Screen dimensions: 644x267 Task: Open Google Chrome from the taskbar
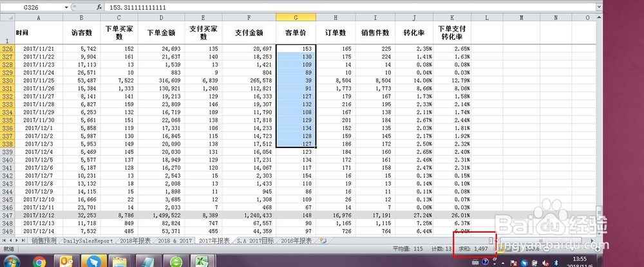click(39, 261)
